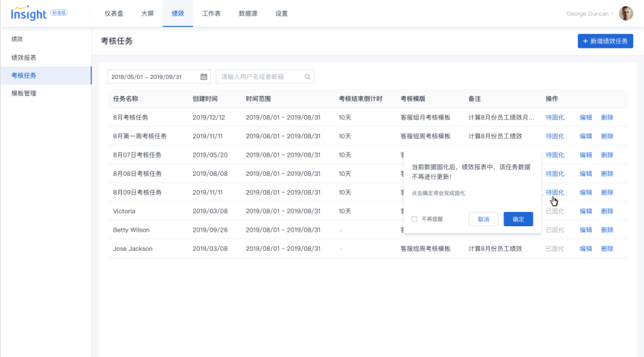The height and width of the screenshot is (357, 644).
Task: Open the calendar icon in date range
Action: click(x=203, y=77)
